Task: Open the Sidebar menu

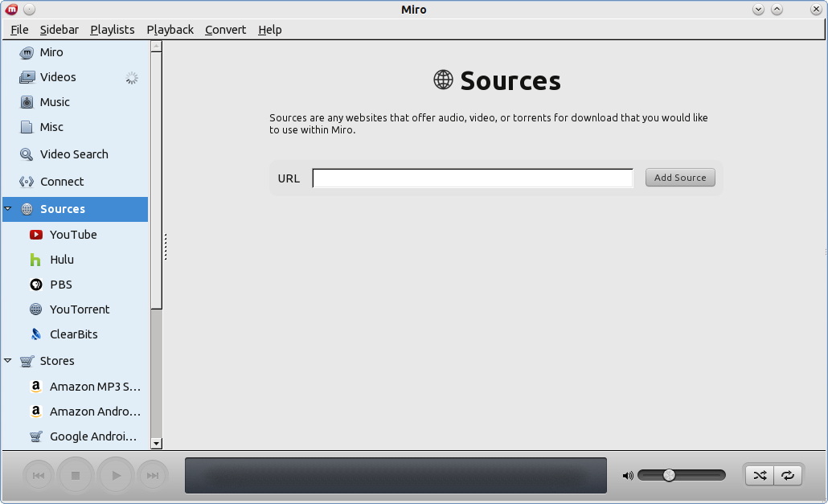Action: [59, 30]
